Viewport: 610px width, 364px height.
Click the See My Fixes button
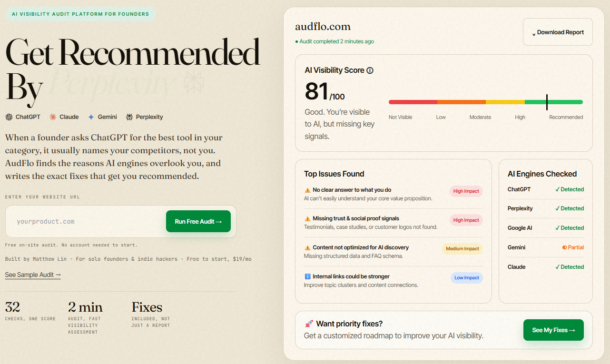553,330
